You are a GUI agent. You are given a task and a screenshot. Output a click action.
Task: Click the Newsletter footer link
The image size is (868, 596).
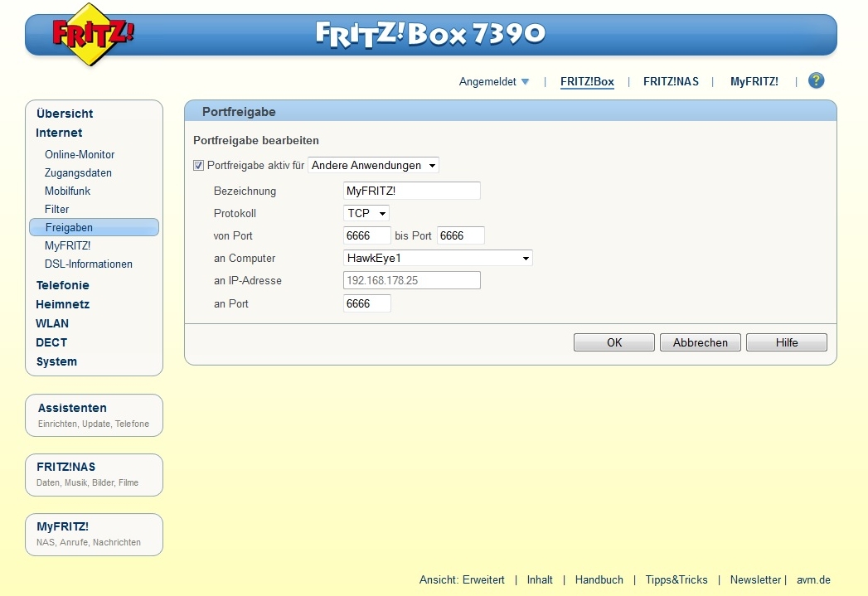pyautogui.click(x=755, y=580)
